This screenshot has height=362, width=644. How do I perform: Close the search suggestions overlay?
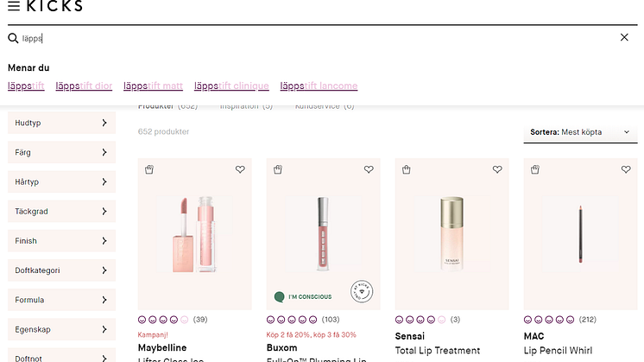624,37
